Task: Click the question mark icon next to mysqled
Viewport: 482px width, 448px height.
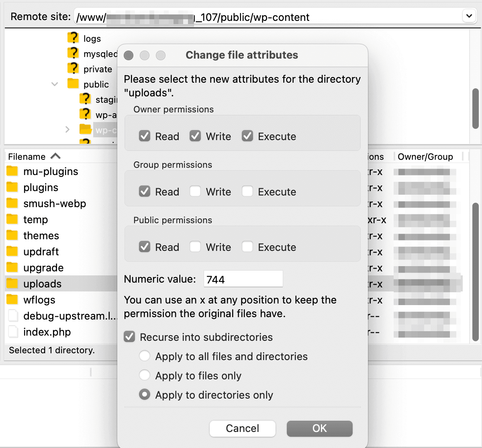Action: coord(73,53)
